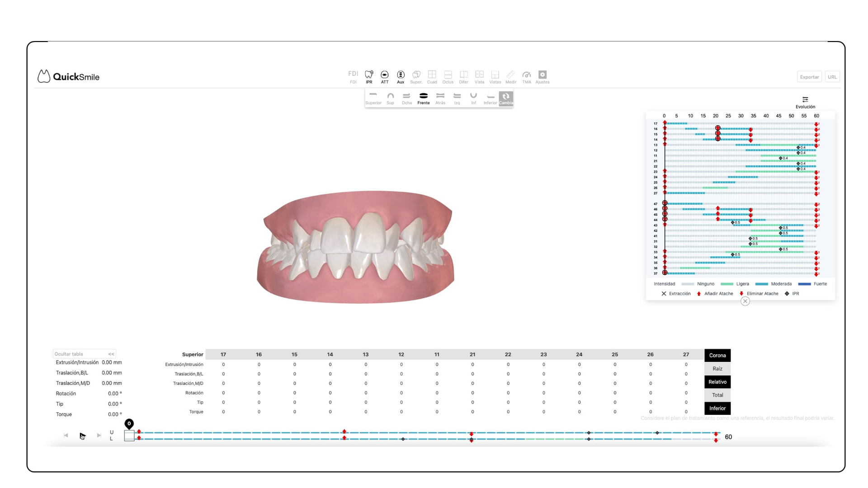Toggle the ATT attachments icon
The width and height of the screenshot is (868, 488).
pyautogui.click(x=385, y=77)
